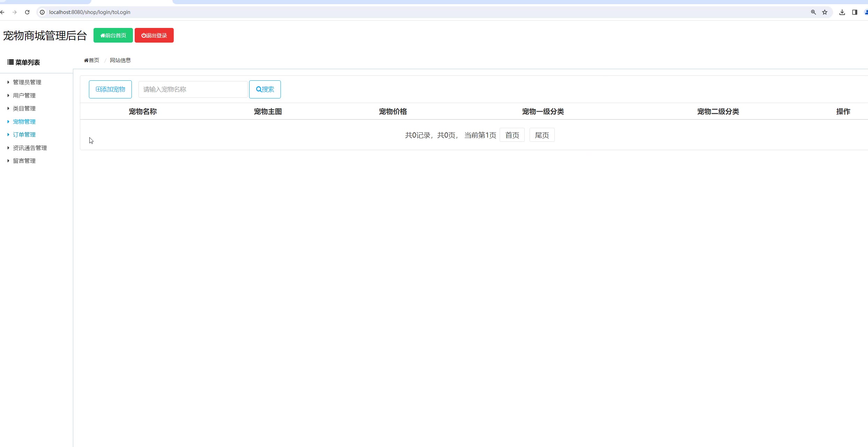Click the home icon in breadcrumb 首页

point(86,60)
